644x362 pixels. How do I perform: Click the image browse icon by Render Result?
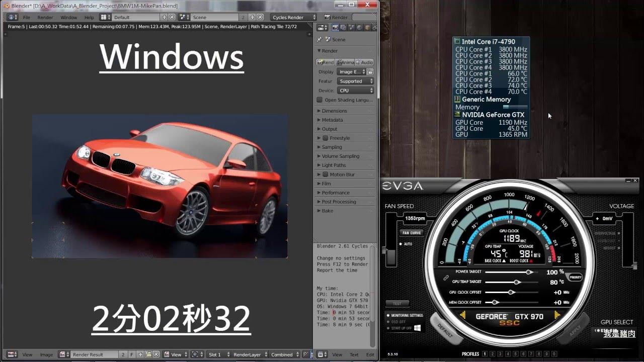tap(64, 354)
